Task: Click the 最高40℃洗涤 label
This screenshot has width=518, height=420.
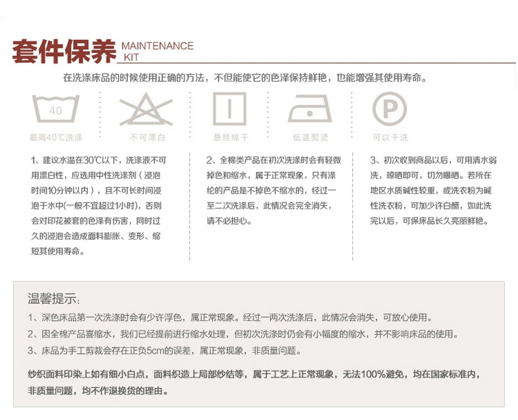Action: click(56, 138)
